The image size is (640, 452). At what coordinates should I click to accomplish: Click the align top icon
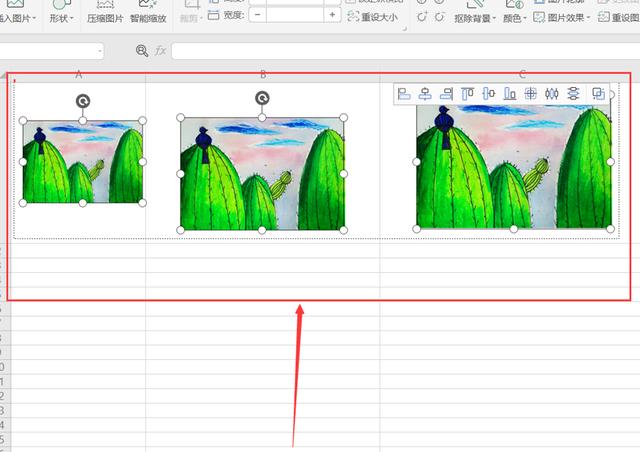pos(467,94)
